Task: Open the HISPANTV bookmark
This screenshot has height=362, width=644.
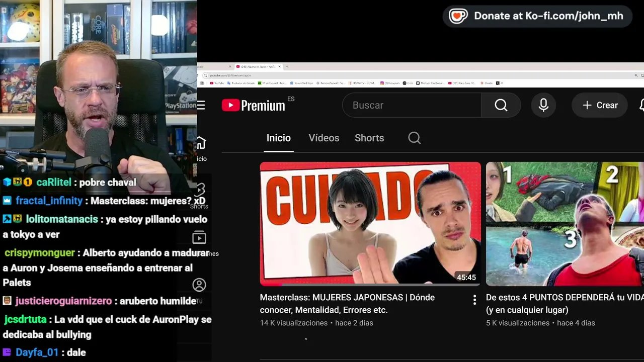Action: tap(362, 83)
